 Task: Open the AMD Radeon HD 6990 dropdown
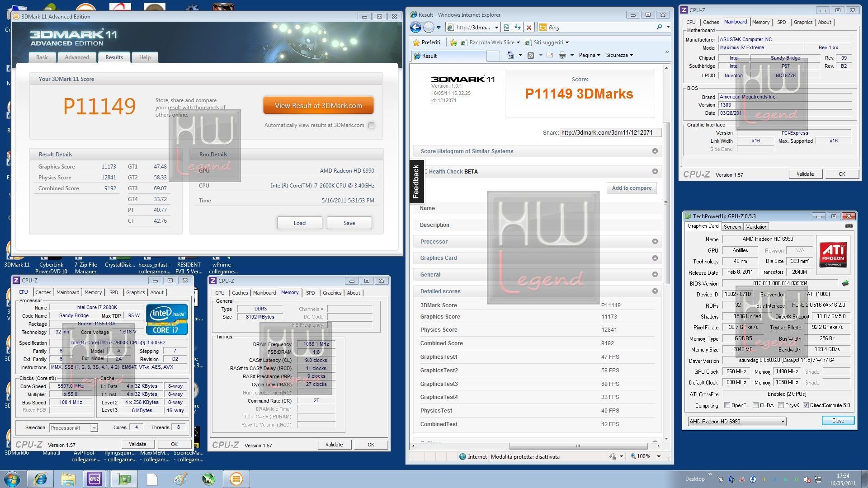click(x=737, y=422)
